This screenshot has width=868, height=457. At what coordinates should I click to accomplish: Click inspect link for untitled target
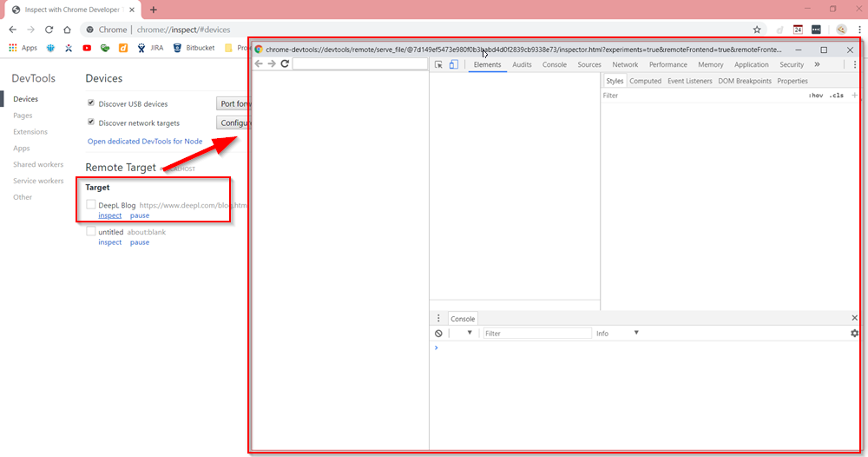(109, 242)
